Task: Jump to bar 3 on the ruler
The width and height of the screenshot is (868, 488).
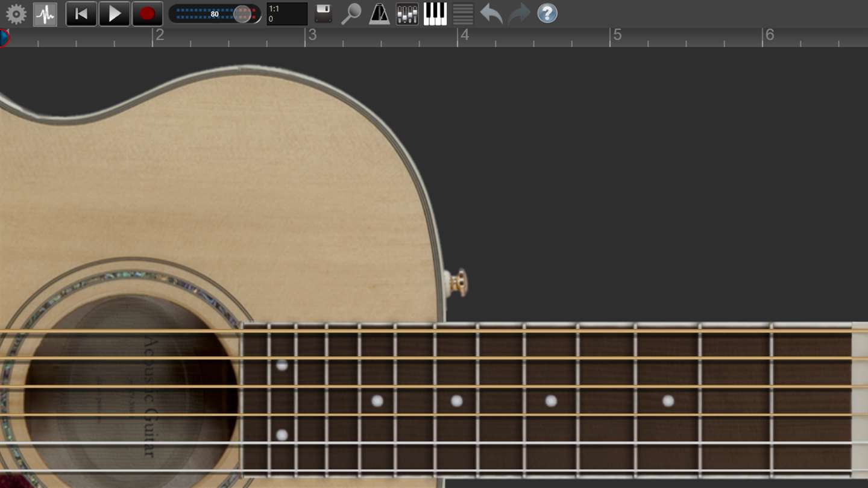Action: (312, 35)
